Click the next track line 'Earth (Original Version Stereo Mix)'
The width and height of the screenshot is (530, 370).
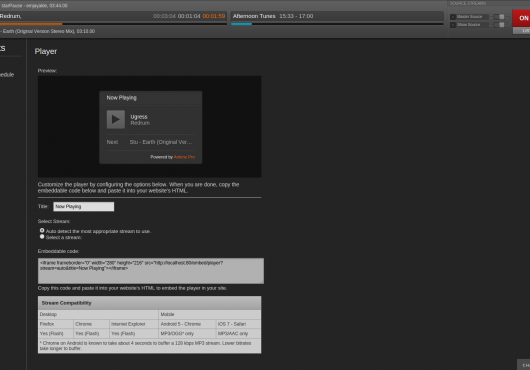pyautogui.click(x=47, y=31)
